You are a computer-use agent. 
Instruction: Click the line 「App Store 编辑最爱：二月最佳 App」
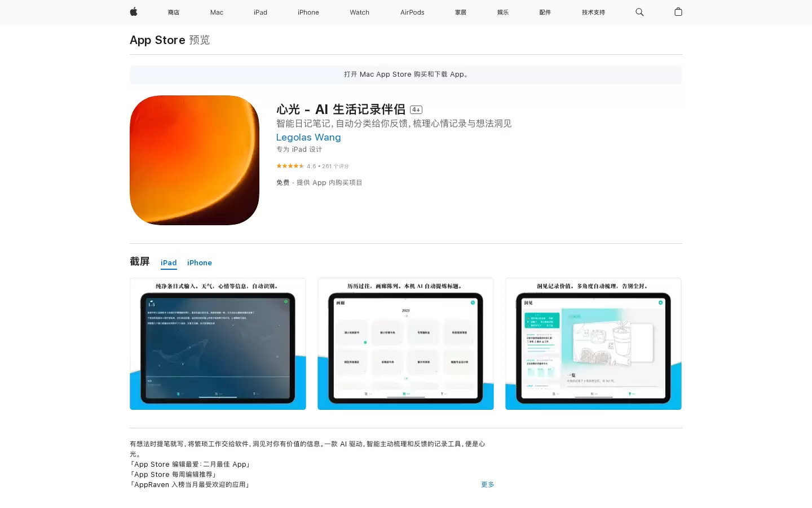pos(191,465)
